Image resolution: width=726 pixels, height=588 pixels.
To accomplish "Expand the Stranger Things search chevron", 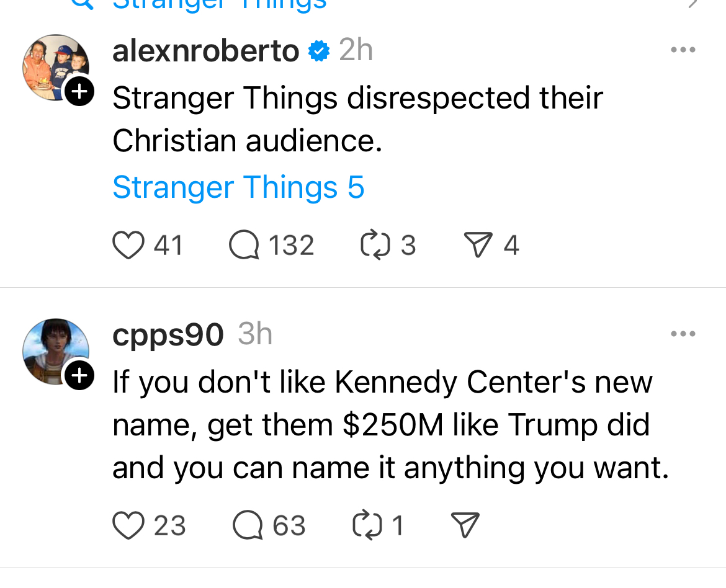I will point(694,4).
